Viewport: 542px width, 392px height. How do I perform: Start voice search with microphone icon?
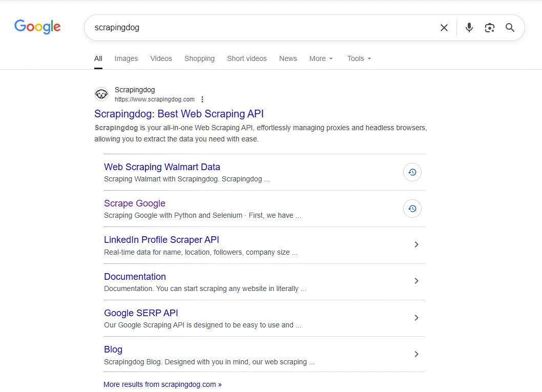point(469,28)
